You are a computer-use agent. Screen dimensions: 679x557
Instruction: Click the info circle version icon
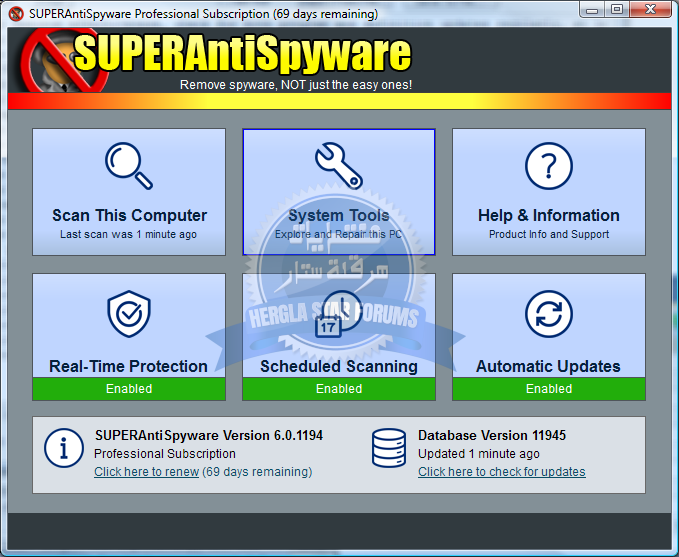click(x=64, y=447)
